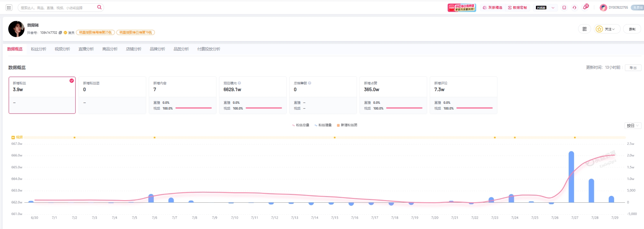Open the QR code icon button

pyautogui.click(x=584, y=29)
